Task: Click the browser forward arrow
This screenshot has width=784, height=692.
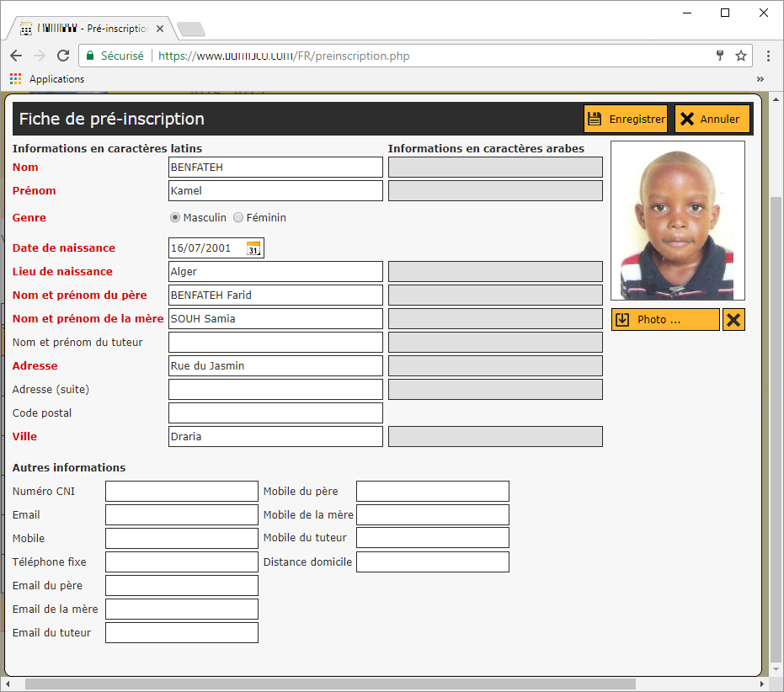Action: [40, 56]
